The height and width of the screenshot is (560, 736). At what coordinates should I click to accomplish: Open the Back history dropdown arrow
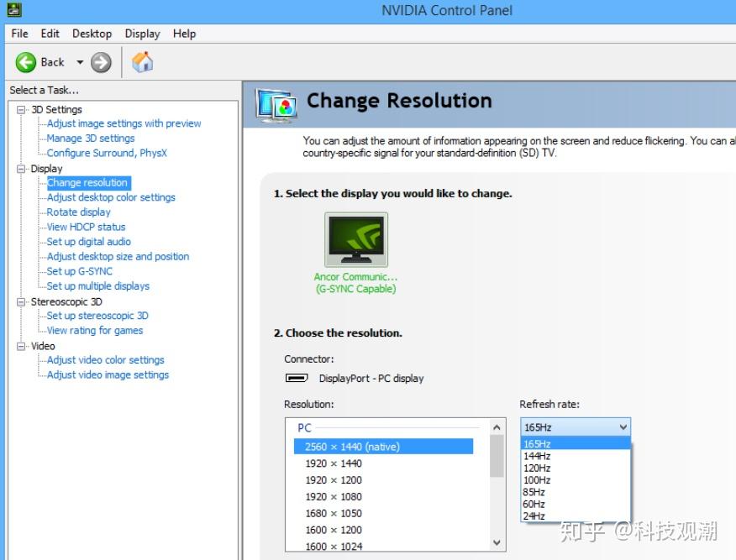80,62
